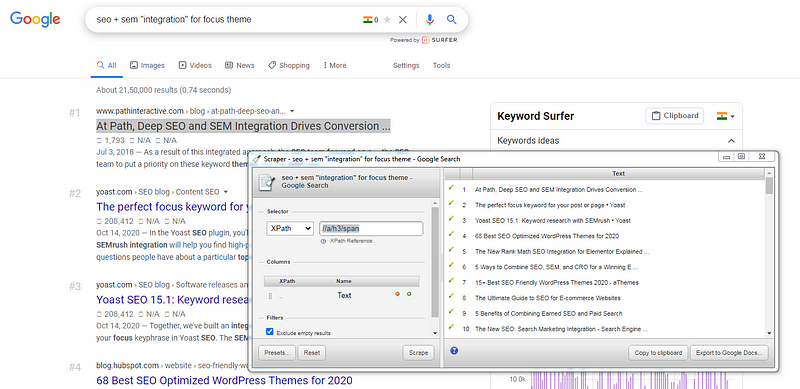Image resolution: width=800 pixels, height=389 pixels.
Task: Click the red remove column icon
Action: point(397,294)
